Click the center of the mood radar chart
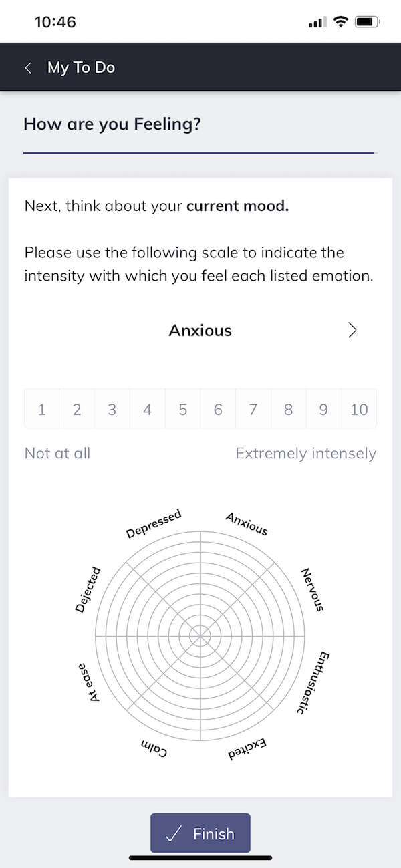401x868 pixels. tap(200, 635)
